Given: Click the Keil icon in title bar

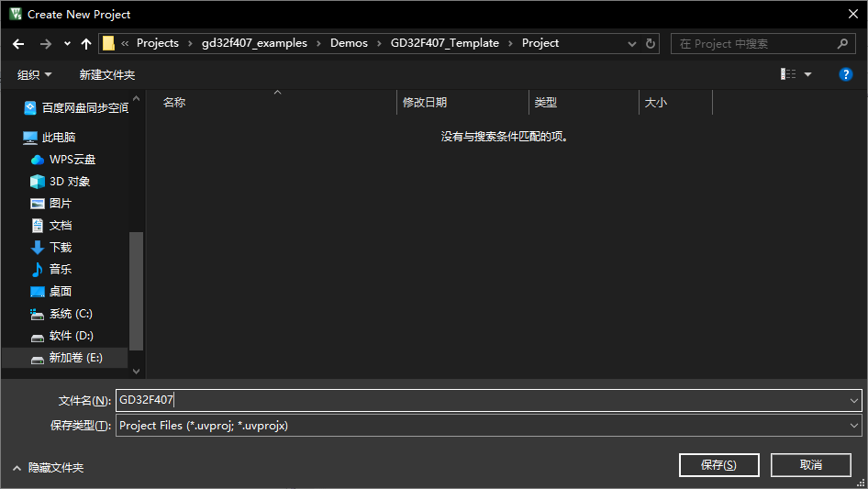Looking at the screenshot, I should [16, 15].
